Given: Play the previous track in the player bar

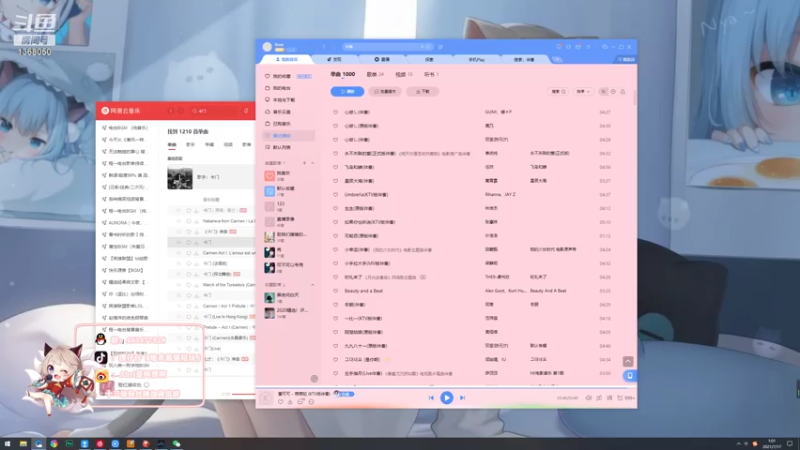Looking at the screenshot, I should [x=431, y=397].
